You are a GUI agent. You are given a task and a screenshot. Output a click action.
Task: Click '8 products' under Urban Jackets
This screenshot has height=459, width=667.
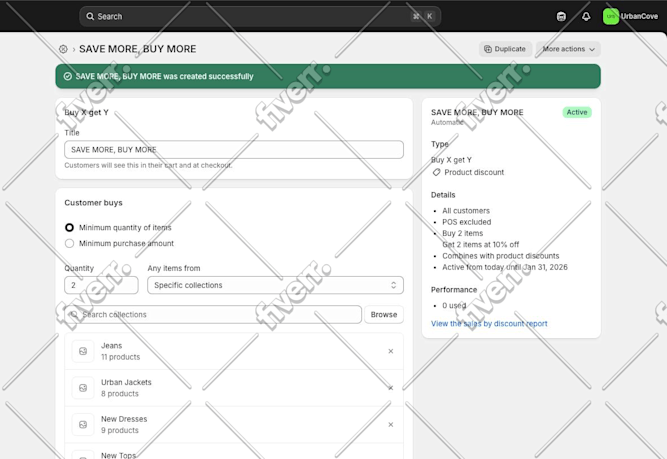pos(120,393)
